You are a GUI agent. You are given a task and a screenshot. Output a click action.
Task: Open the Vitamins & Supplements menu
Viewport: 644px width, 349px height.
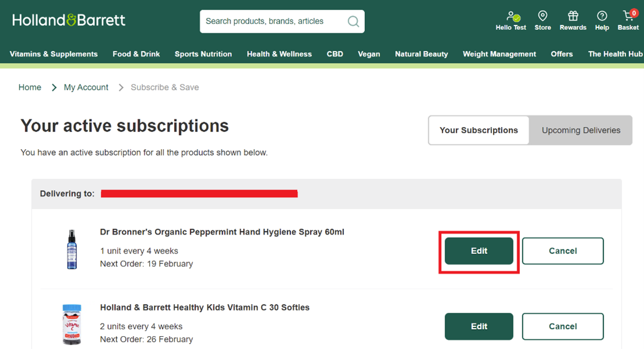coord(54,54)
